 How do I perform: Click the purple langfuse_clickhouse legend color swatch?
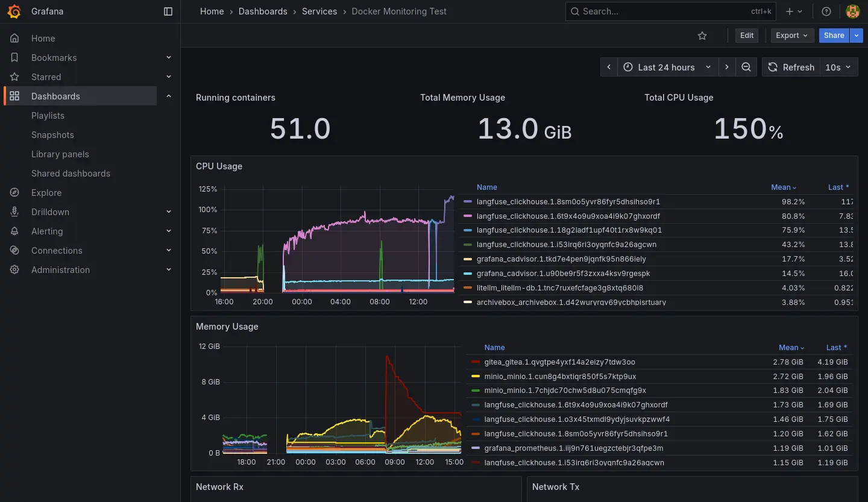coord(468,201)
